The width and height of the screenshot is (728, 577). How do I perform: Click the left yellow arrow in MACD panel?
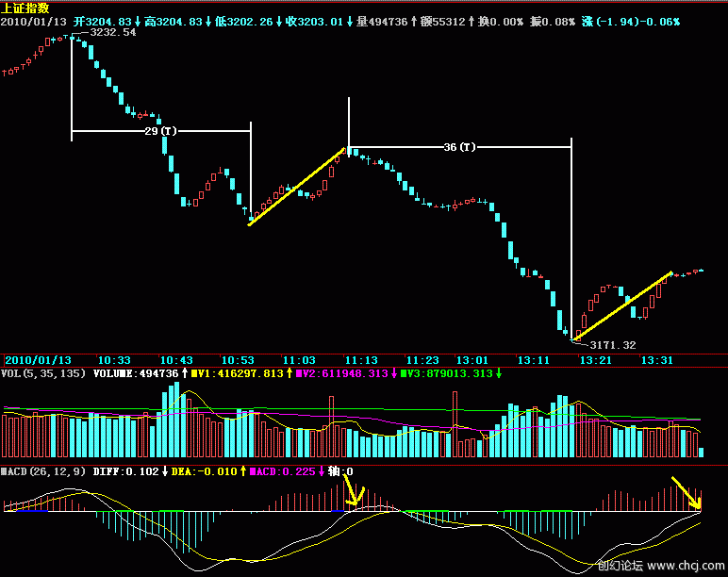pyautogui.click(x=352, y=492)
